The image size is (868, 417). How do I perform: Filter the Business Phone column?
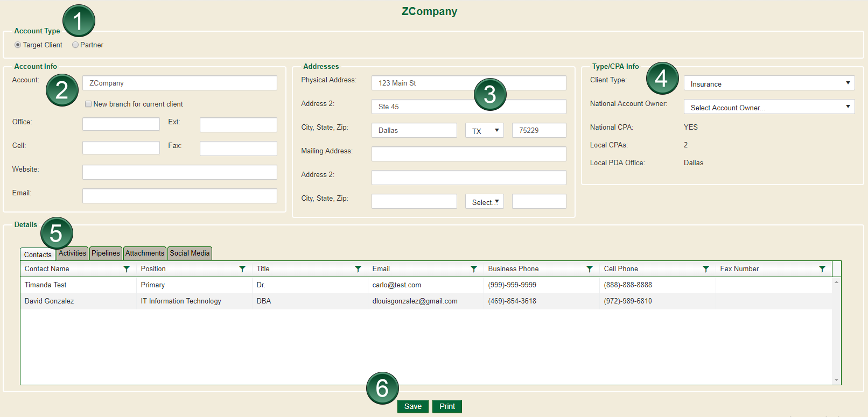[590, 269]
